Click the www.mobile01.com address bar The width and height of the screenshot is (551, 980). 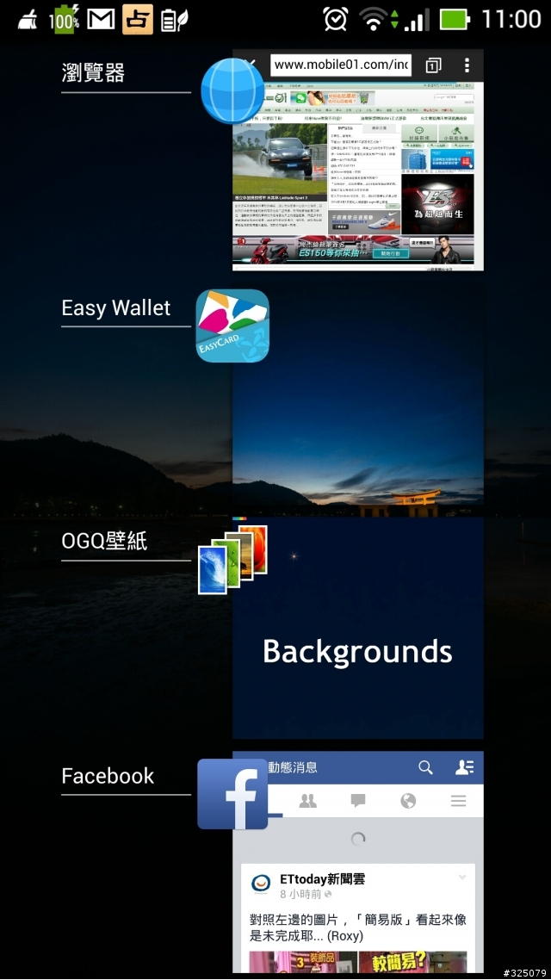coord(341,65)
